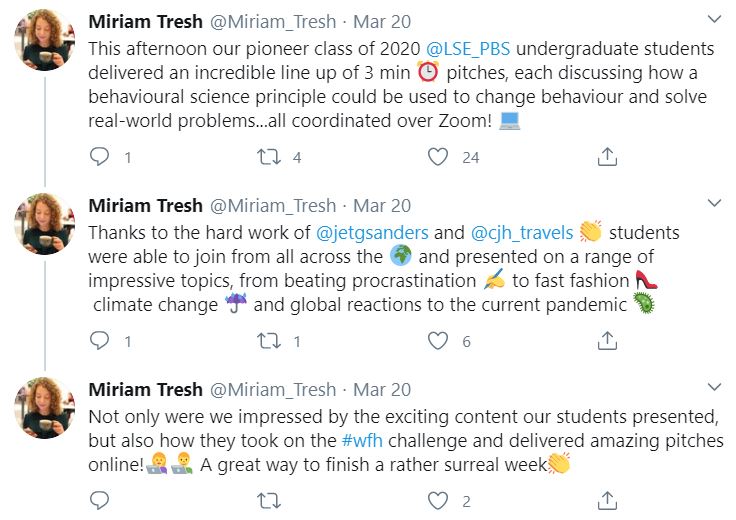The height and width of the screenshot is (520, 736).
Task: Open more options chevron on first tweet
Action: click(x=714, y=20)
